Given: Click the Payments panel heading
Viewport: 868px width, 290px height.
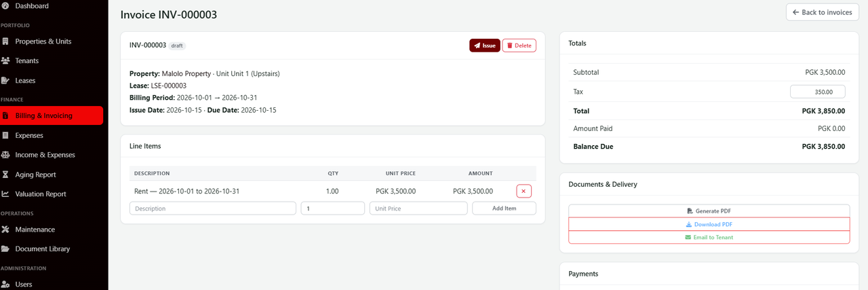Looking at the screenshot, I should 583,274.
